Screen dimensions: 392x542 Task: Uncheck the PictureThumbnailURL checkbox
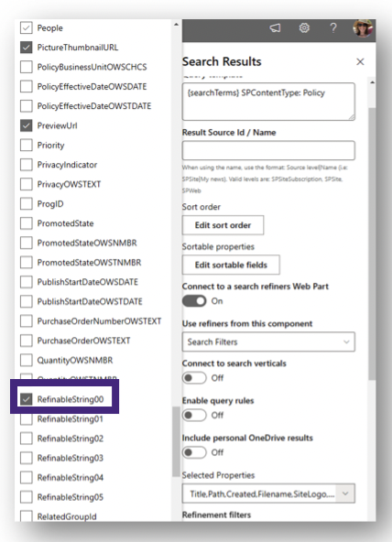[x=27, y=48]
